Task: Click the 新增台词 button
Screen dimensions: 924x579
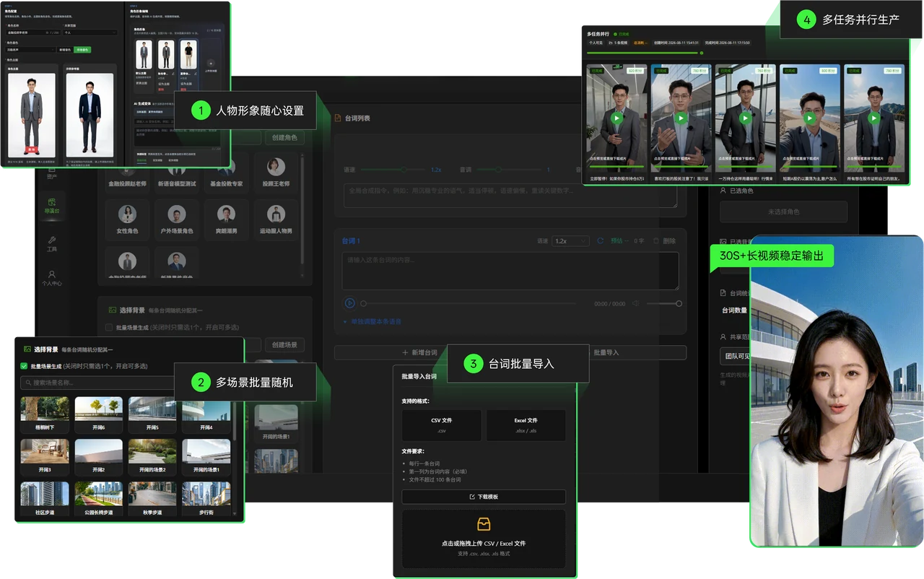Action: click(x=420, y=353)
